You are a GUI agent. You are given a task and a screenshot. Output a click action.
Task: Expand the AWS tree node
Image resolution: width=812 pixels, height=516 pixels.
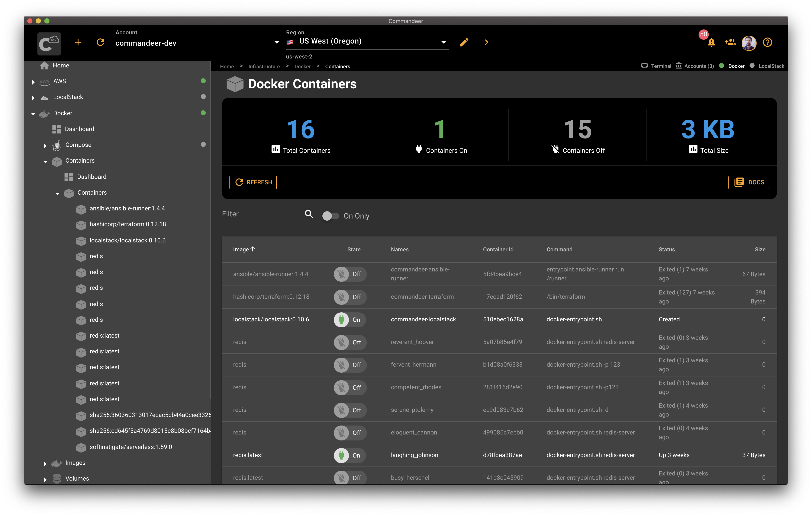pos(33,82)
